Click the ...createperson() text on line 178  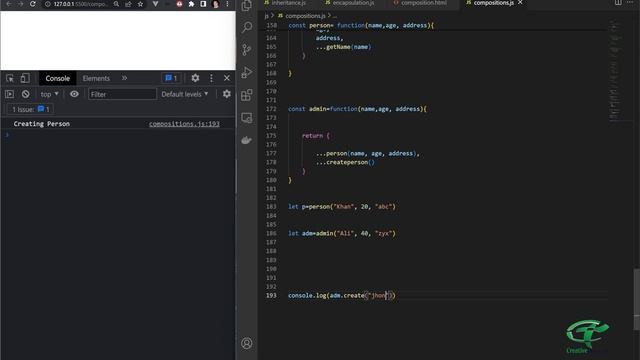pos(345,162)
